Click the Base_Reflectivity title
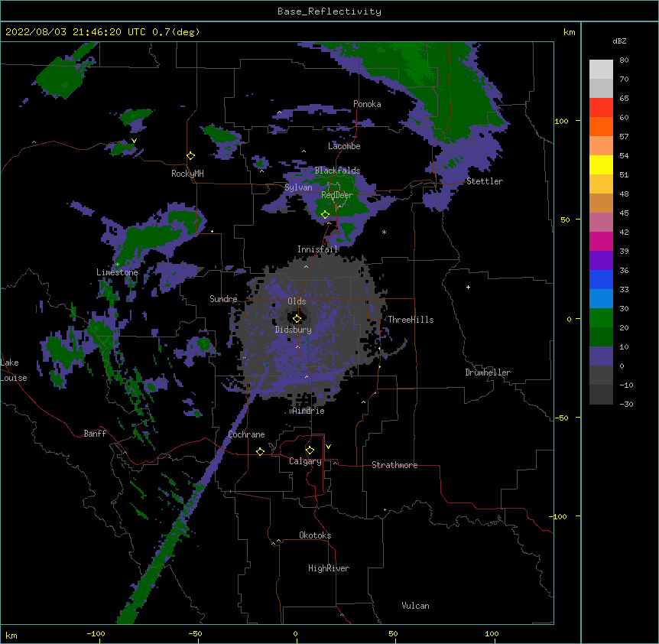The image size is (659, 644). coord(329,11)
